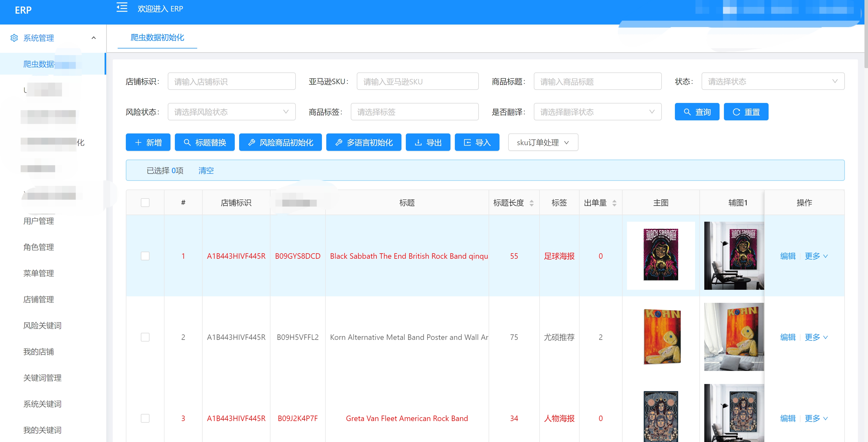
Task: Open the 风险状态 select dropdown
Action: (x=232, y=111)
